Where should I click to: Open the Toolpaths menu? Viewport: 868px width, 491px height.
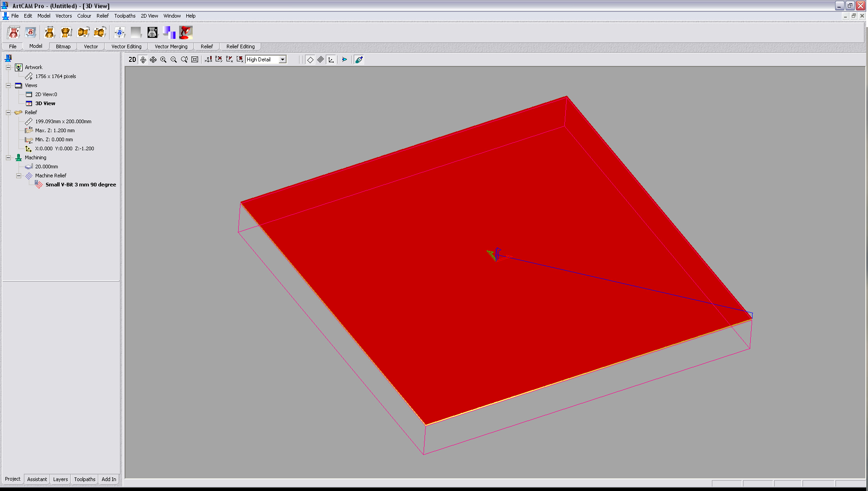point(125,16)
